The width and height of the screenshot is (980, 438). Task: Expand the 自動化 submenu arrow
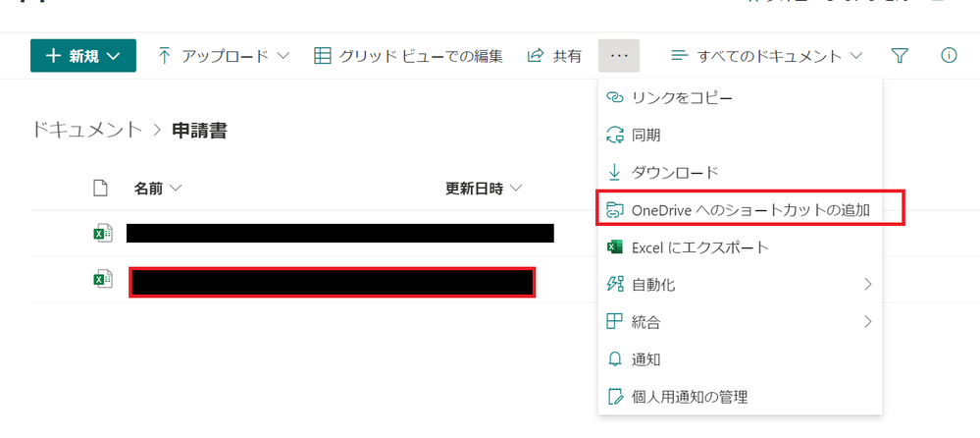coord(867,285)
